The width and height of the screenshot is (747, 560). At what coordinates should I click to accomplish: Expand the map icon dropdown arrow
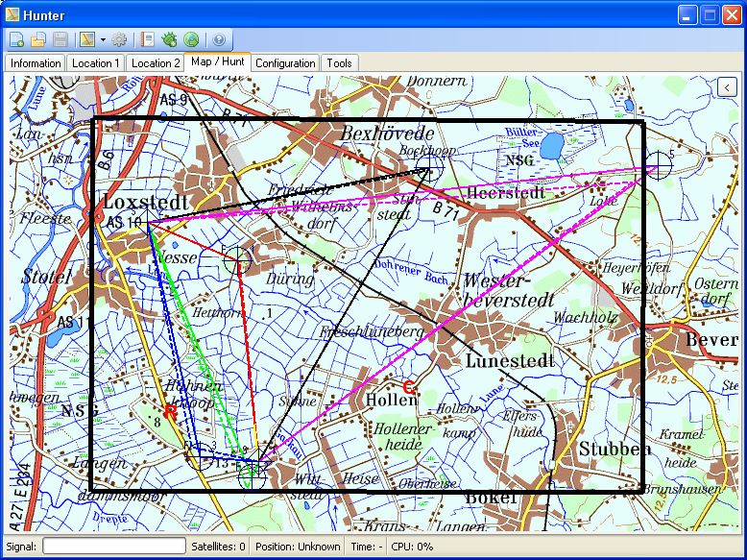click(102, 40)
